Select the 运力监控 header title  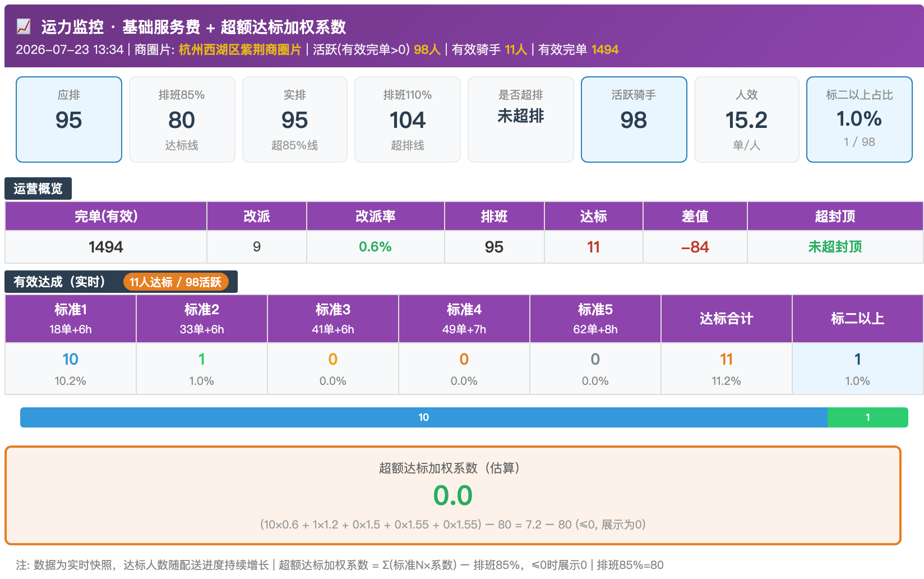193,26
